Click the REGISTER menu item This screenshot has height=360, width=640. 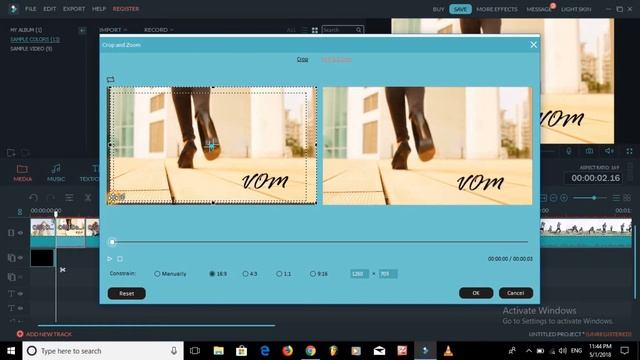pos(126,9)
